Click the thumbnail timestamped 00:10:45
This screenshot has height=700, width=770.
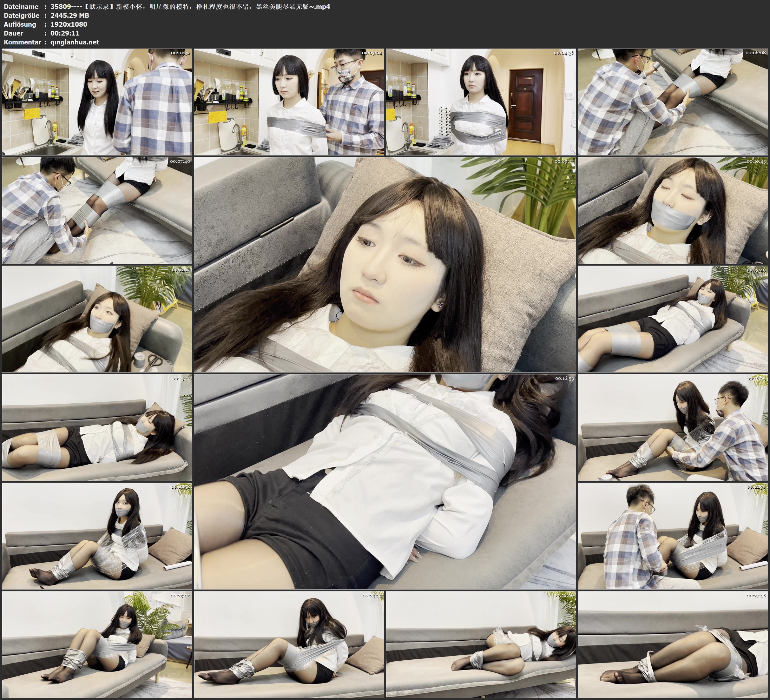click(x=673, y=210)
